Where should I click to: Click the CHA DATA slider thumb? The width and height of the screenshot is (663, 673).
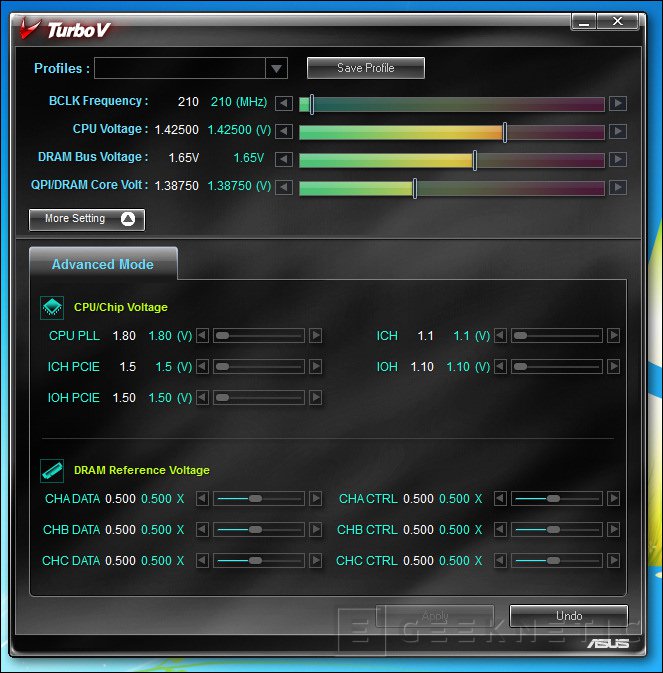pyautogui.click(x=255, y=499)
